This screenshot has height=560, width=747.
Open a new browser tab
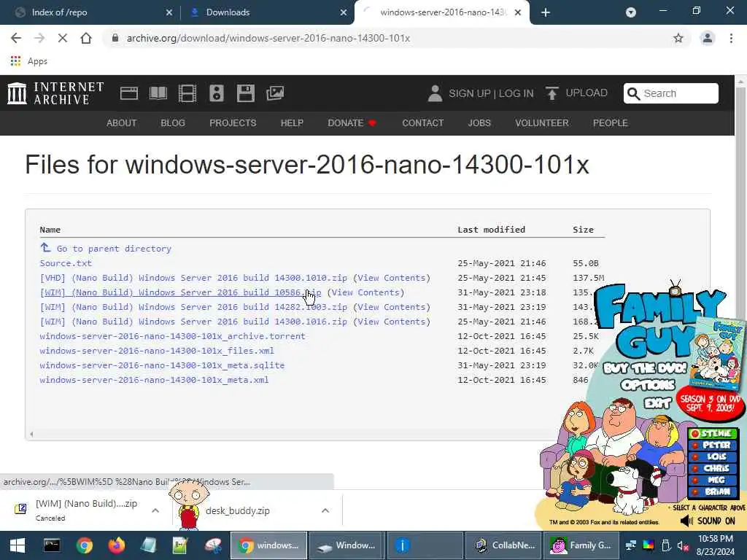click(546, 12)
